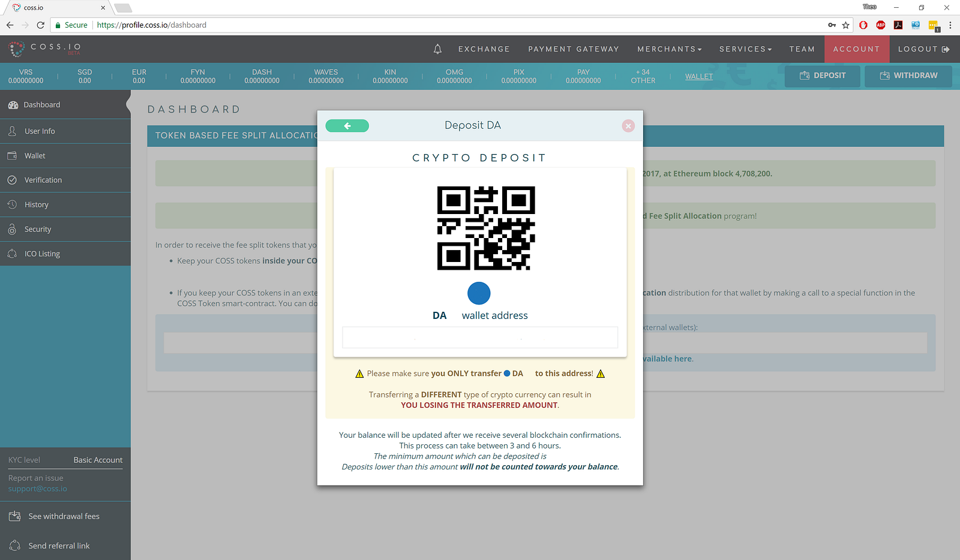This screenshot has width=960, height=560.
Task: Show the +34 Other currencies
Action: (x=643, y=76)
